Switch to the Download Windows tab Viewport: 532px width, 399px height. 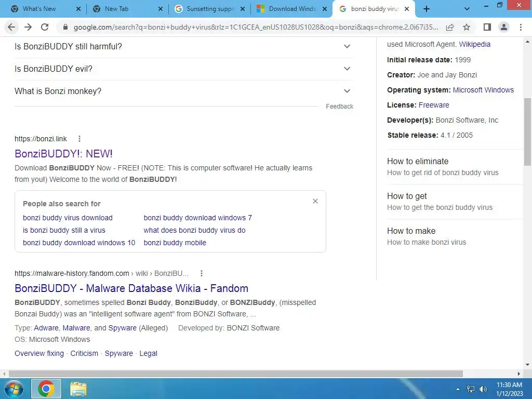[x=291, y=9]
